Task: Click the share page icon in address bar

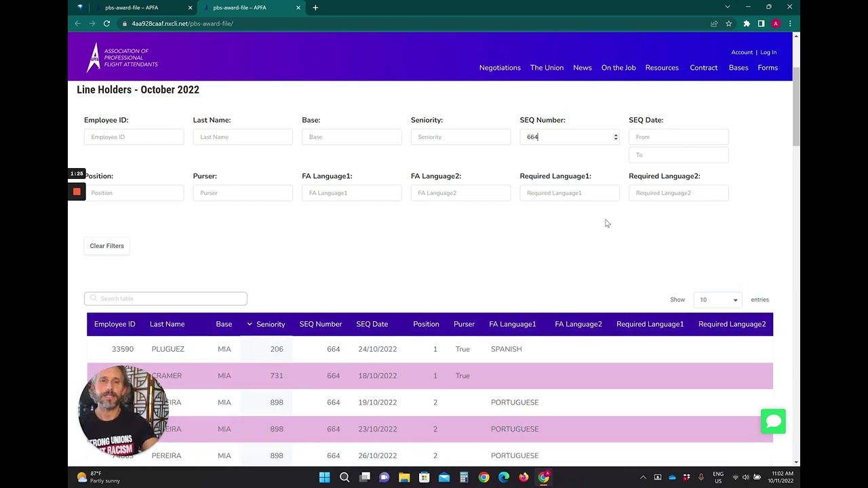Action: (x=714, y=24)
